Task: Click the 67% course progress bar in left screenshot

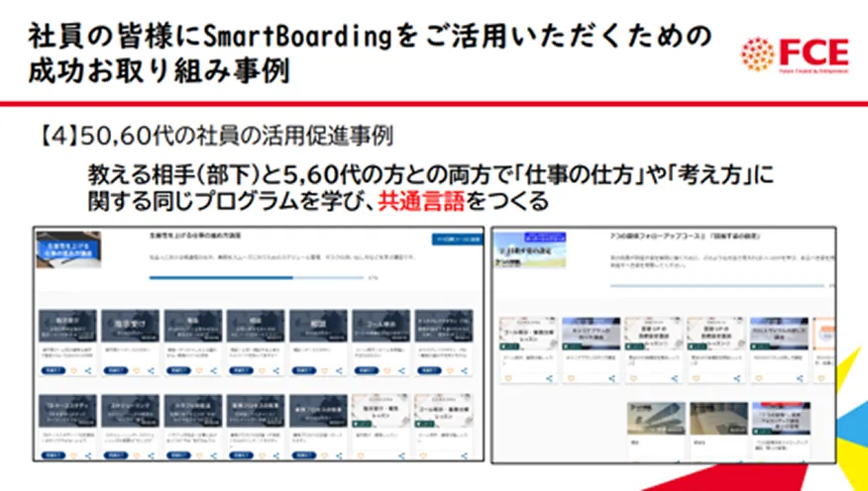Action: pyautogui.click(x=257, y=277)
